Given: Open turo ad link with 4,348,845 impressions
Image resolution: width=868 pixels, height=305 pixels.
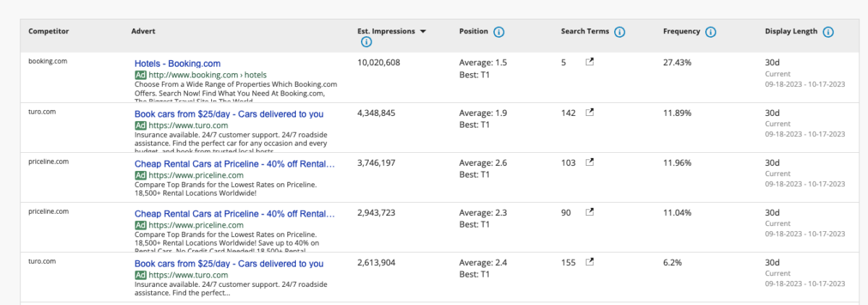Looking at the screenshot, I should [229, 114].
